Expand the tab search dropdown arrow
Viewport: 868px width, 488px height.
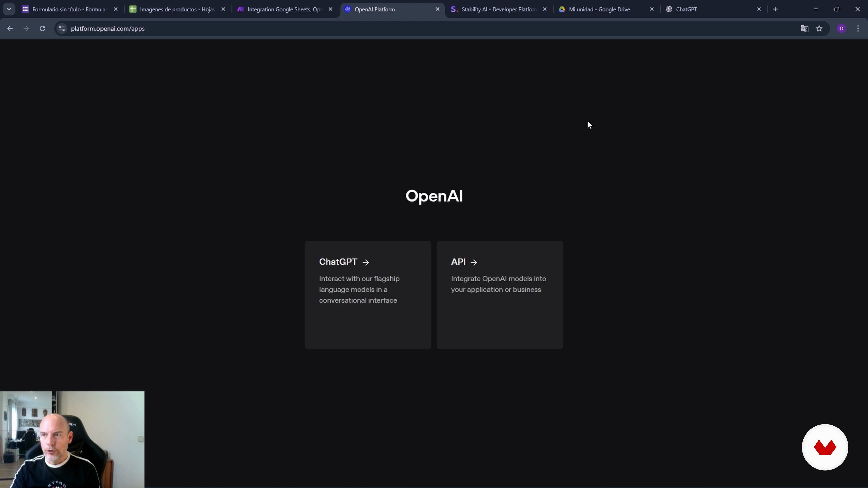tap(9, 9)
